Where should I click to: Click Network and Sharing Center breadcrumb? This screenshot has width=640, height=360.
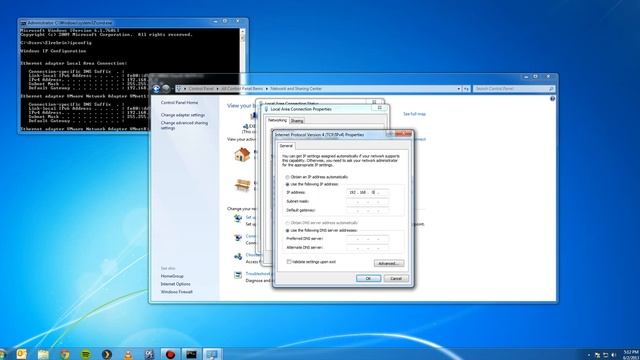tap(296, 89)
